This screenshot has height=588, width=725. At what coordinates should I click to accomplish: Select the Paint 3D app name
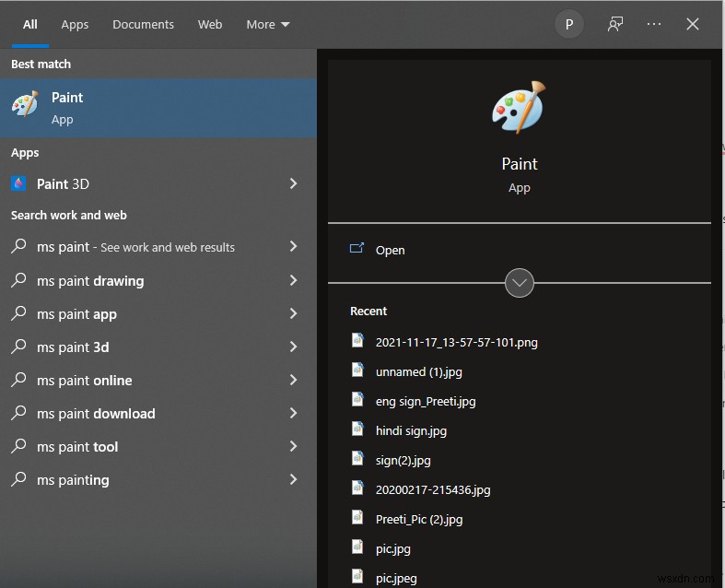pos(63,184)
